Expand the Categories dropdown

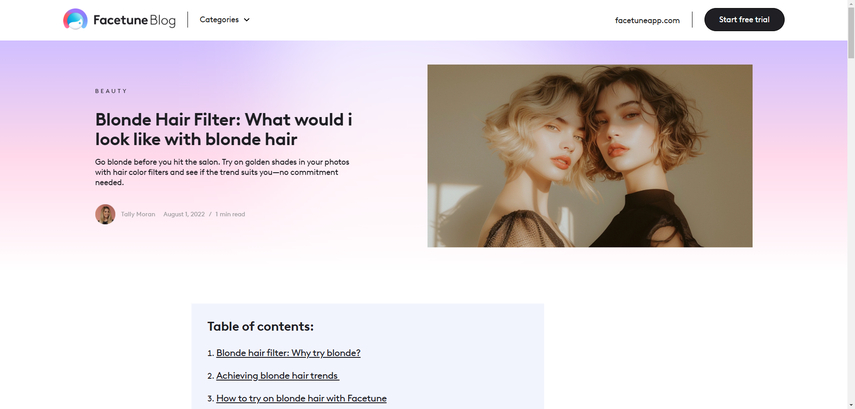224,20
